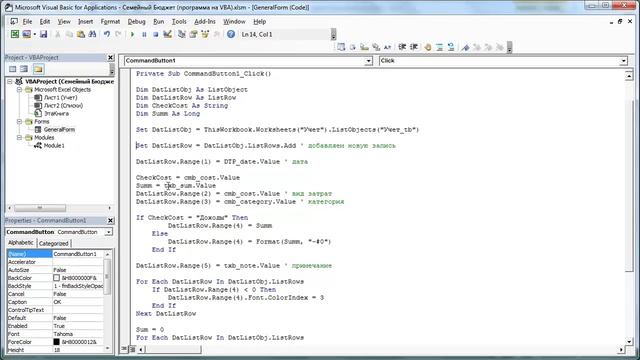Click the Caption property value OK

click(x=78, y=302)
